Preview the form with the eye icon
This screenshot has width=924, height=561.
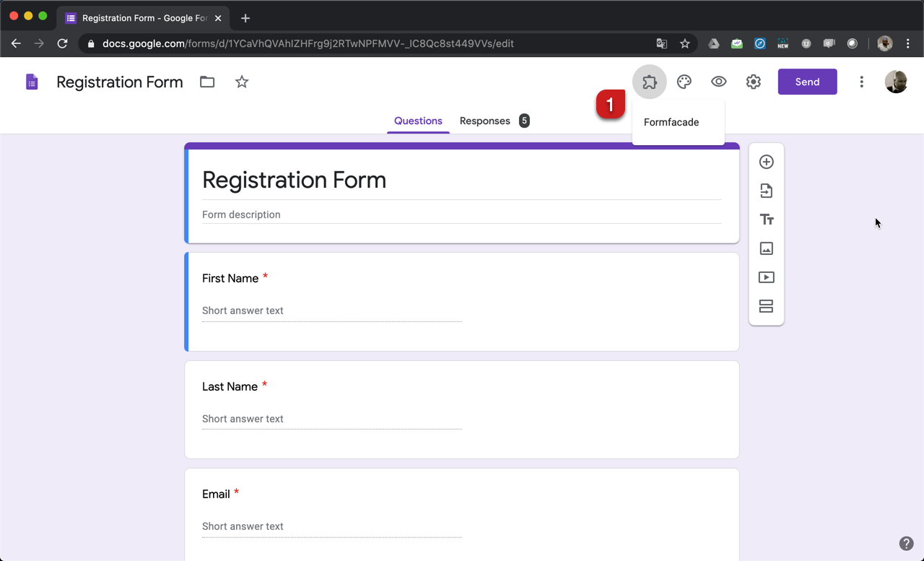click(x=718, y=82)
